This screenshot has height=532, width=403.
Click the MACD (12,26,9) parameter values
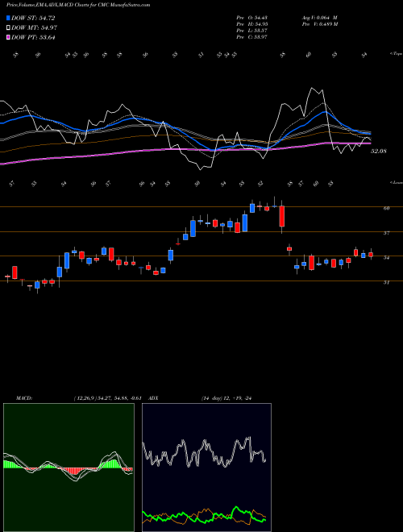(x=107, y=398)
